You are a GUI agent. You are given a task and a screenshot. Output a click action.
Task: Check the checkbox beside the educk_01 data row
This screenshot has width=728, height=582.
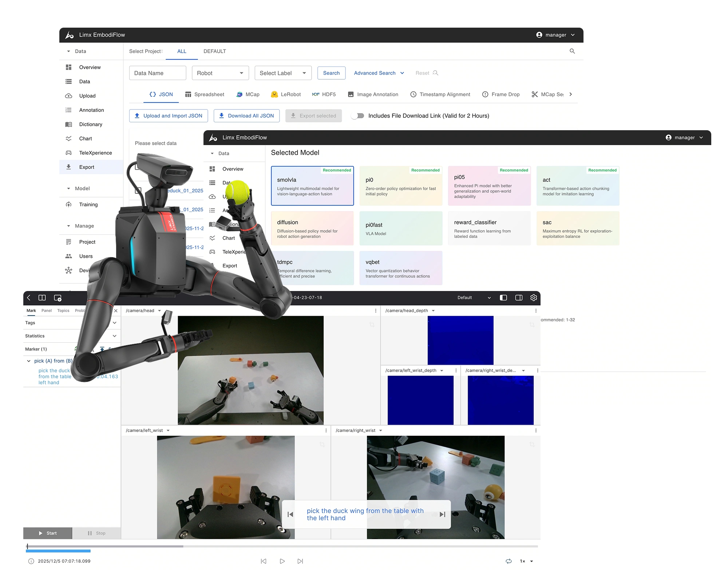click(x=138, y=191)
